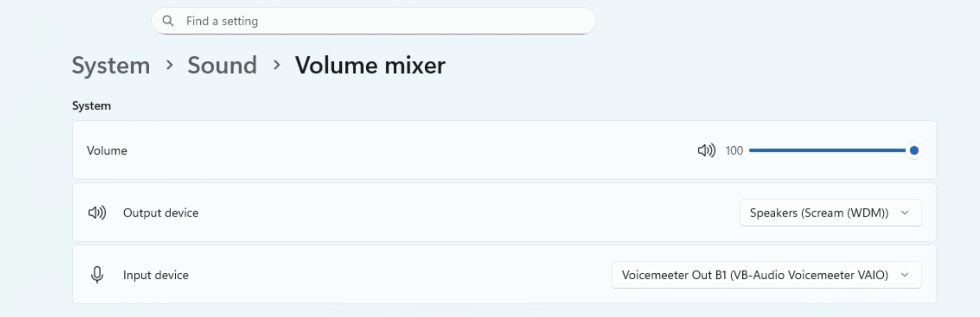Click the search magnifier icon
This screenshot has height=317, width=980.
coord(168,21)
